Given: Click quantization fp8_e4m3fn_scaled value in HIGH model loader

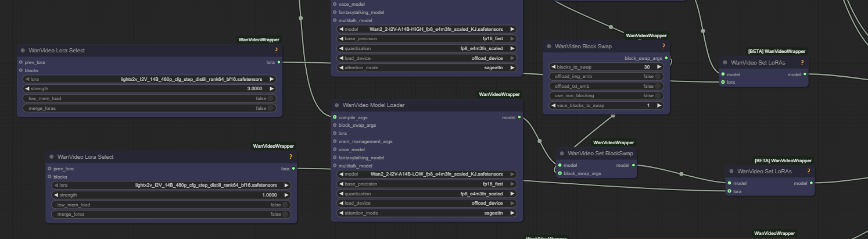Looking at the screenshot, I should click(482, 48).
